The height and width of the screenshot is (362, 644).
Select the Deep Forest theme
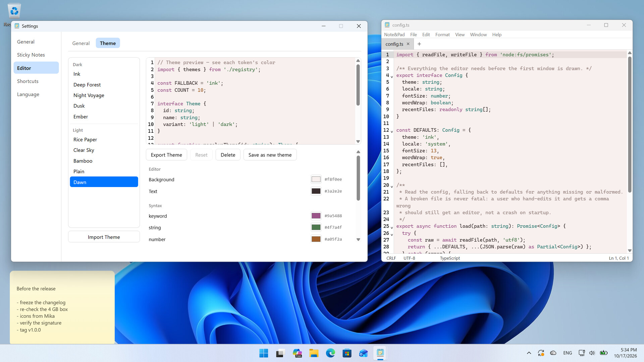[x=104, y=85]
